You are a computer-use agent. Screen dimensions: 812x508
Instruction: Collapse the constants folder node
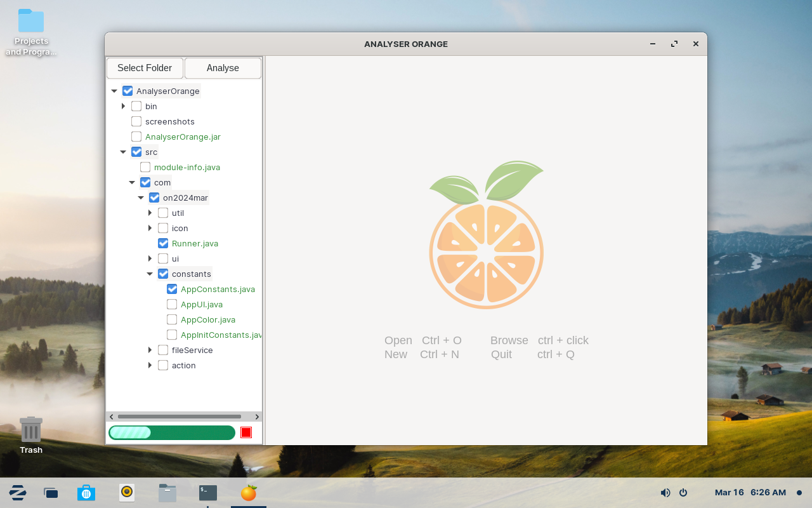(150, 274)
